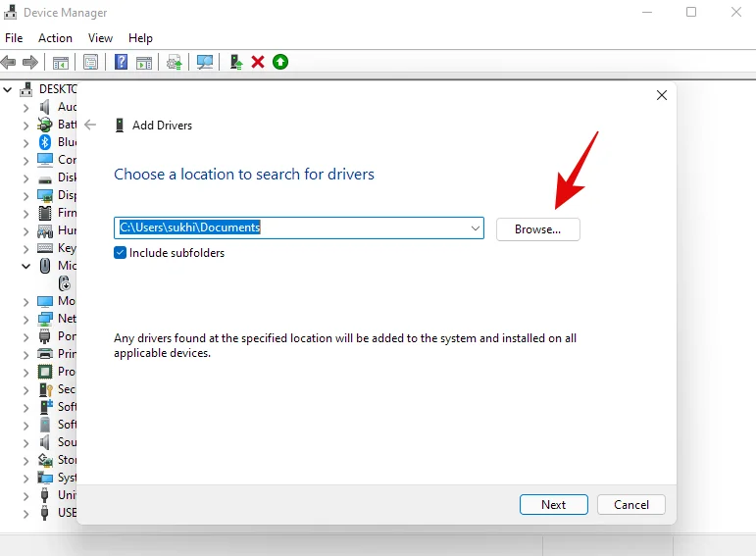Click the show/hide console tree toolbar icon
The height and width of the screenshot is (556, 756).
point(61,62)
